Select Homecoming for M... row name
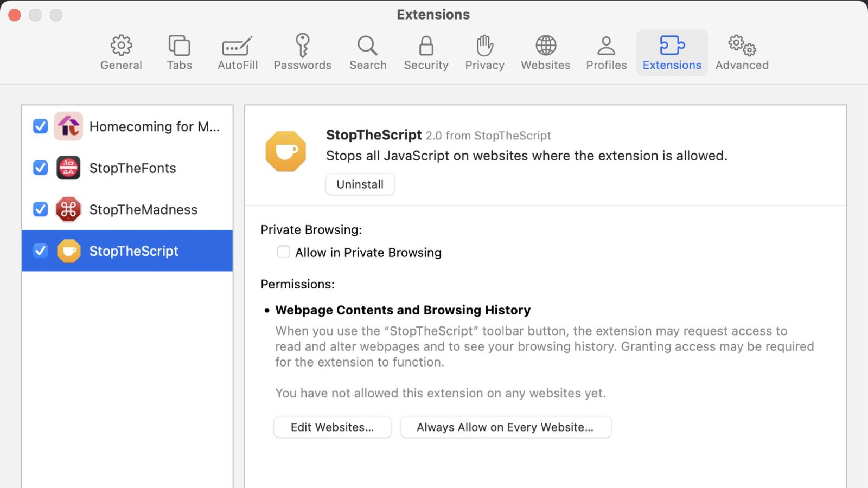The width and height of the screenshot is (868, 488). 155,127
